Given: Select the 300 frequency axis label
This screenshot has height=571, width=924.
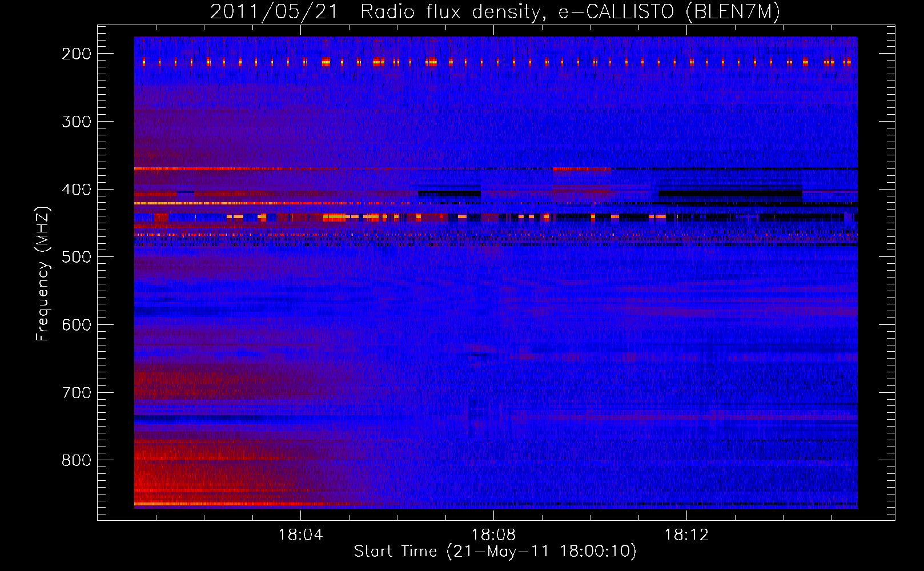Looking at the screenshot, I should [77, 122].
